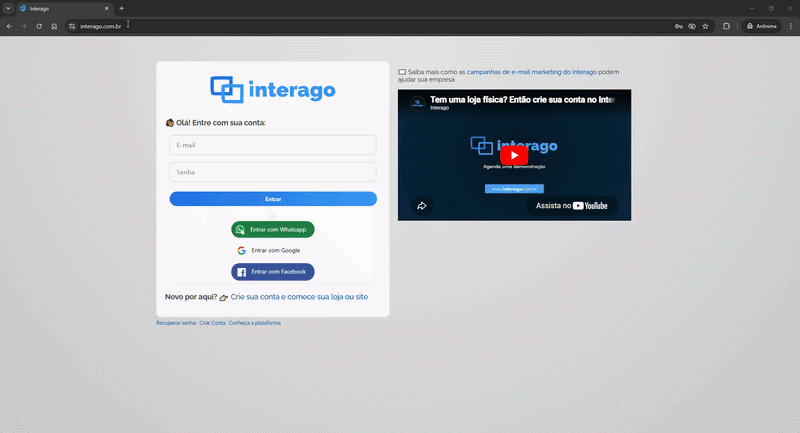Sign in with Entrar com Facebook
Image resolution: width=800 pixels, height=433 pixels.
(x=273, y=272)
